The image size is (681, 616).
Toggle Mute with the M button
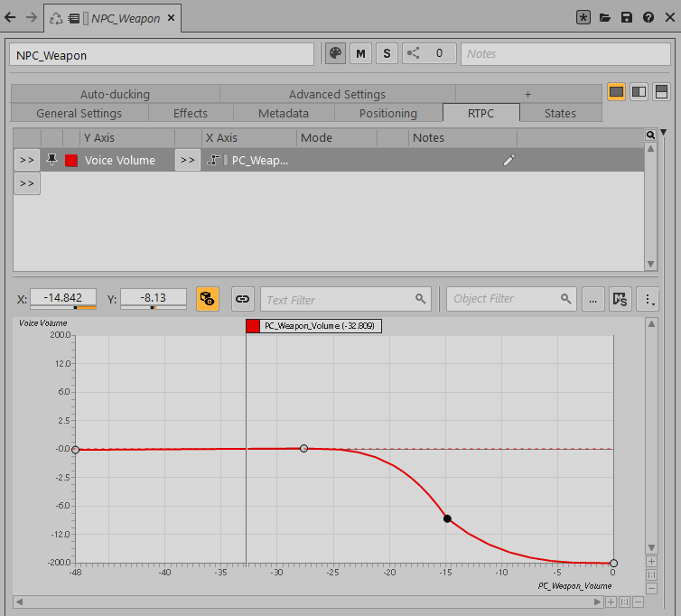point(360,54)
